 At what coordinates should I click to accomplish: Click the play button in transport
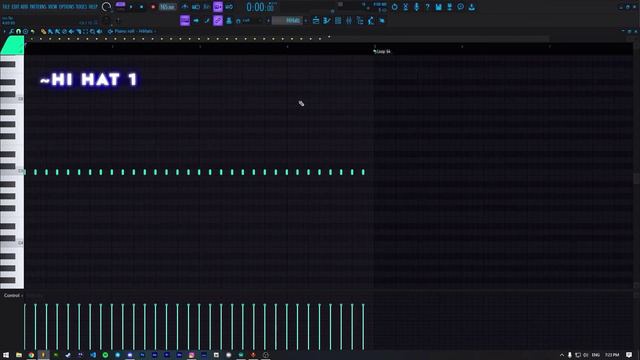131,7
